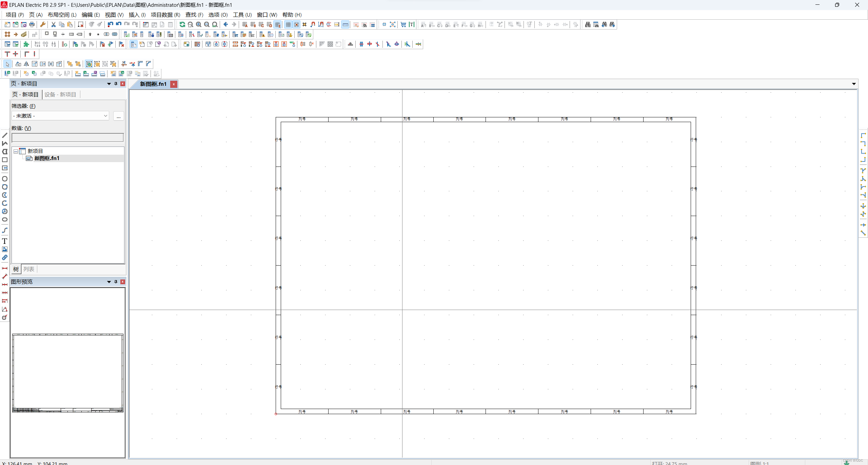868x465 pixels.
Task: Click the Zoom In magnifier icon
Action: click(199, 24)
